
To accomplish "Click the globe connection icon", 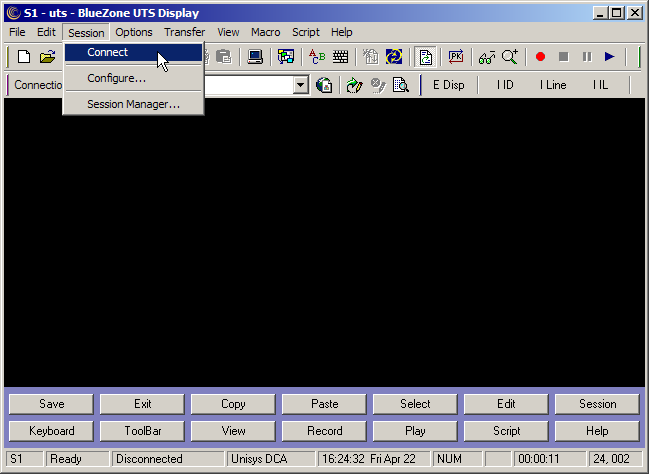I will point(324,85).
